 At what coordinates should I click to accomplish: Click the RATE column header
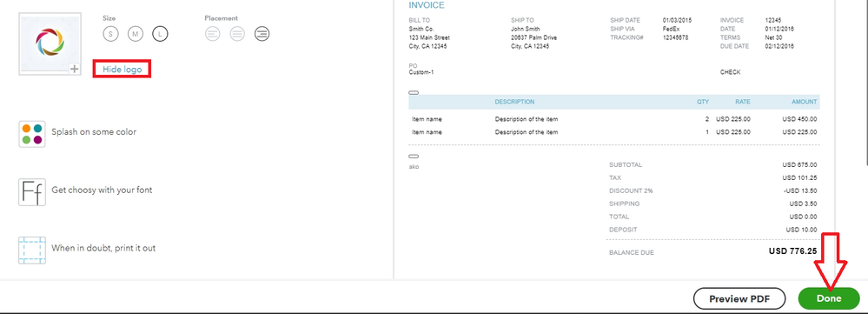[743, 102]
